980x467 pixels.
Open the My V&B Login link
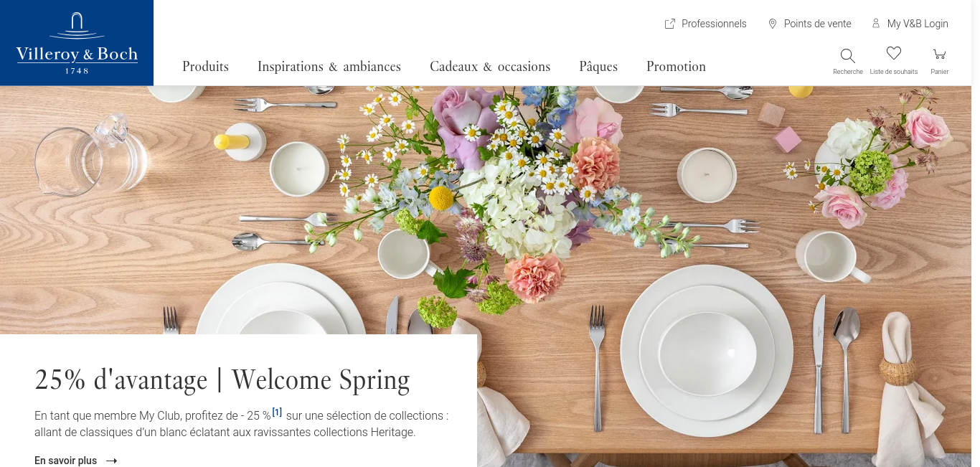(x=918, y=24)
